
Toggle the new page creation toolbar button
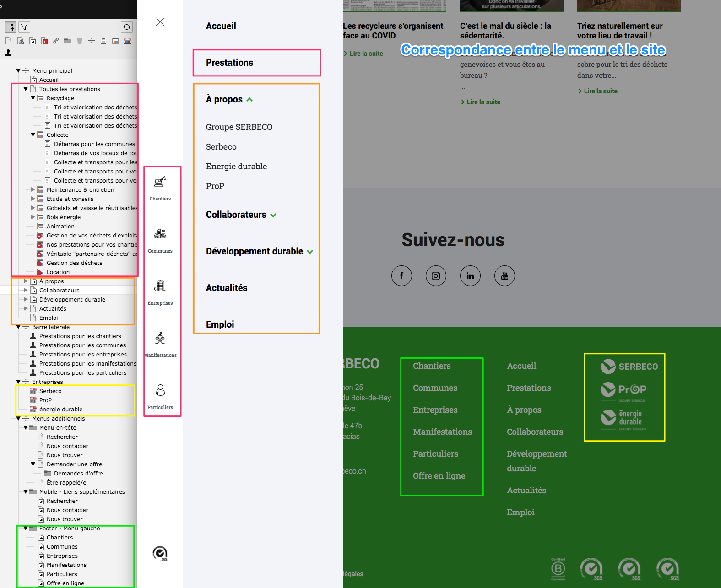point(11,27)
